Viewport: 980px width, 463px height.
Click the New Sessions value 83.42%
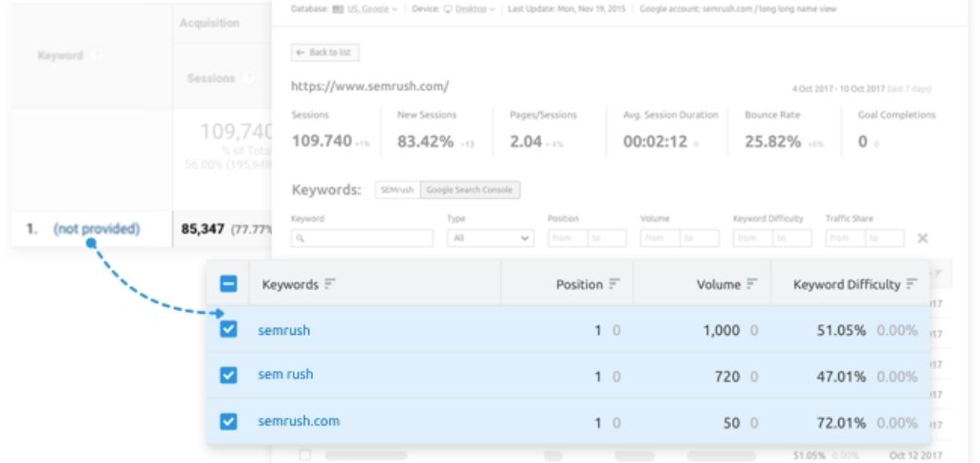[x=426, y=142]
